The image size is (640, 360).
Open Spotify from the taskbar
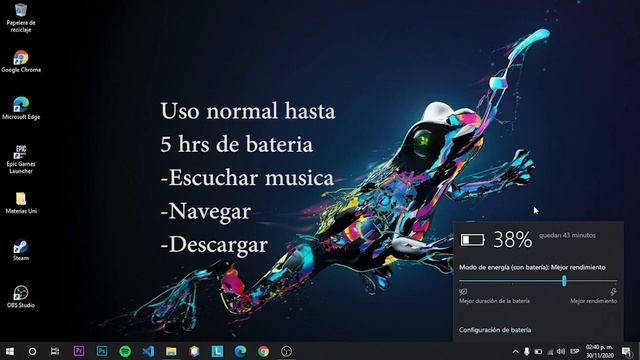pyautogui.click(x=125, y=351)
